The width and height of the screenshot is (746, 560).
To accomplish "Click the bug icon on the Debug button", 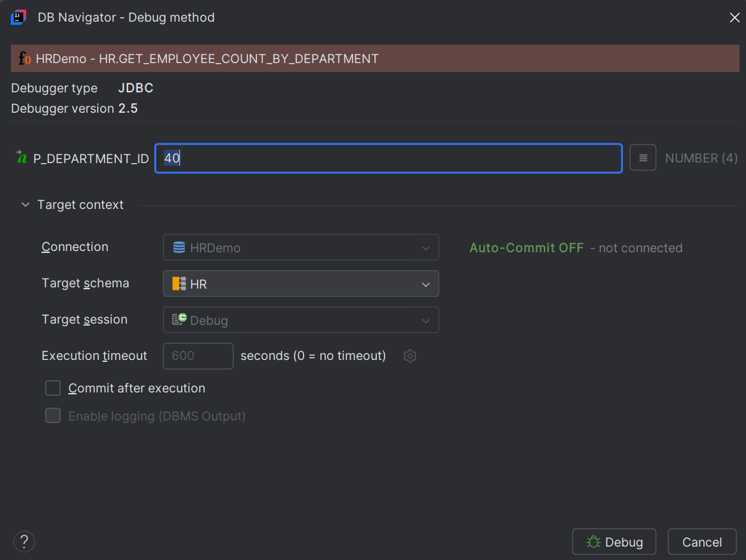I will tap(595, 542).
